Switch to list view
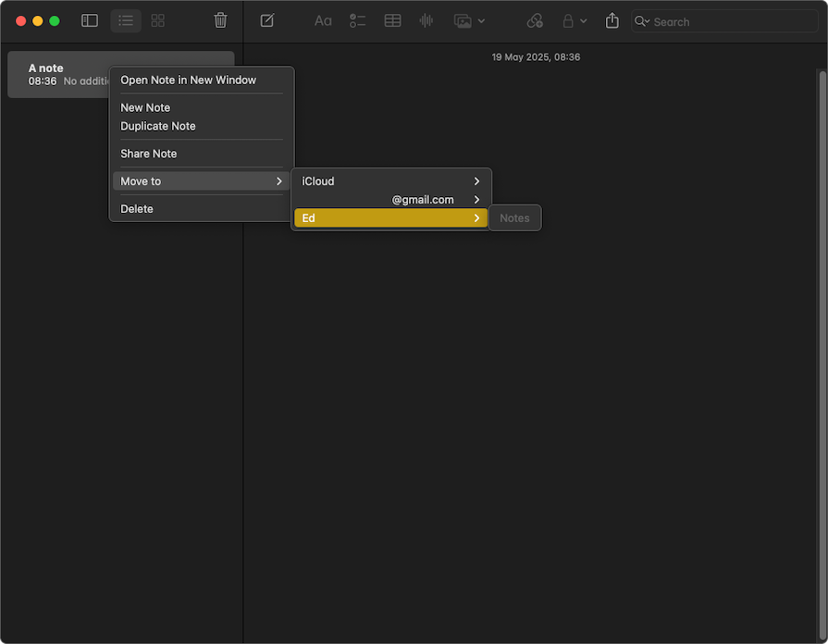Screen dimensions: 828x644 (x=126, y=20)
